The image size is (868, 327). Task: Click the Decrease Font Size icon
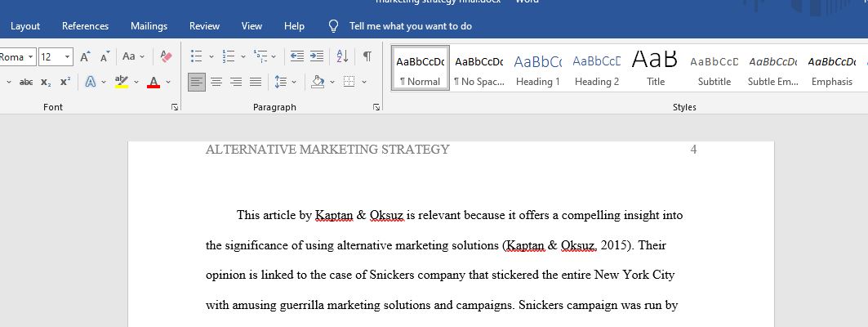click(x=105, y=56)
